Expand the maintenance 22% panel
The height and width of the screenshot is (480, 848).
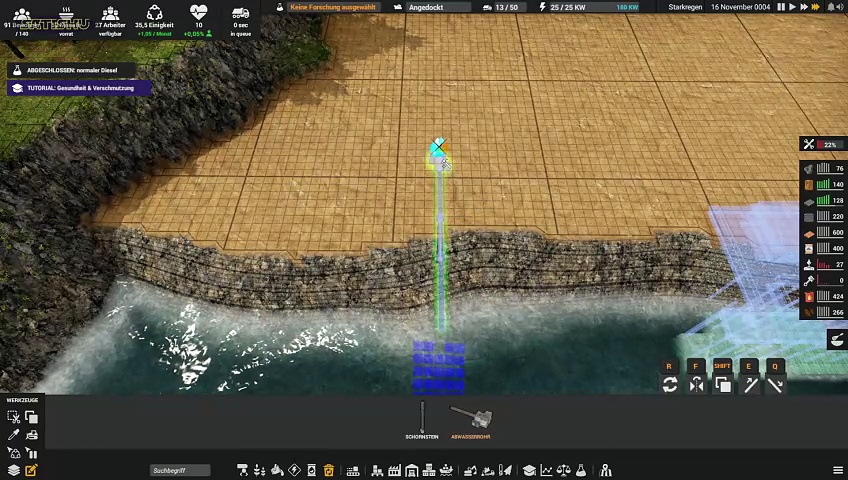coord(821,145)
